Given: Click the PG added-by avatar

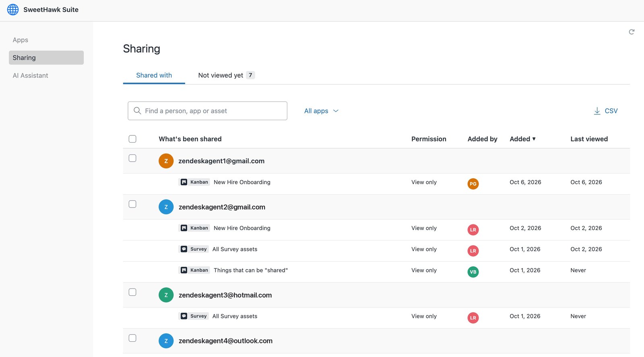Looking at the screenshot, I should click(x=473, y=184).
